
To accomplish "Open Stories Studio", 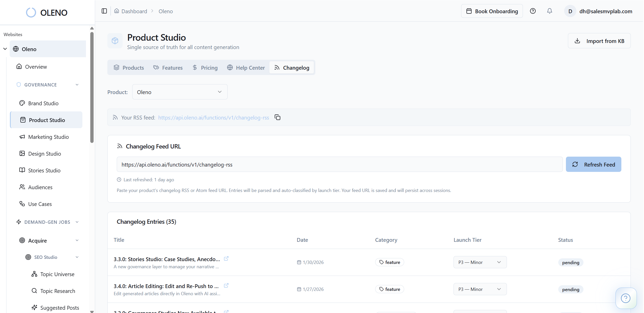I will point(44,170).
